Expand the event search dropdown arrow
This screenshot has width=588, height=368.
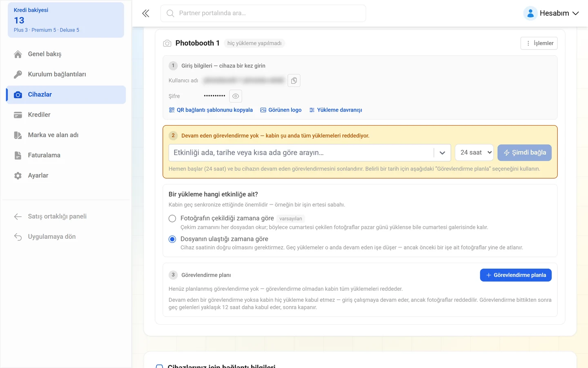point(442,153)
